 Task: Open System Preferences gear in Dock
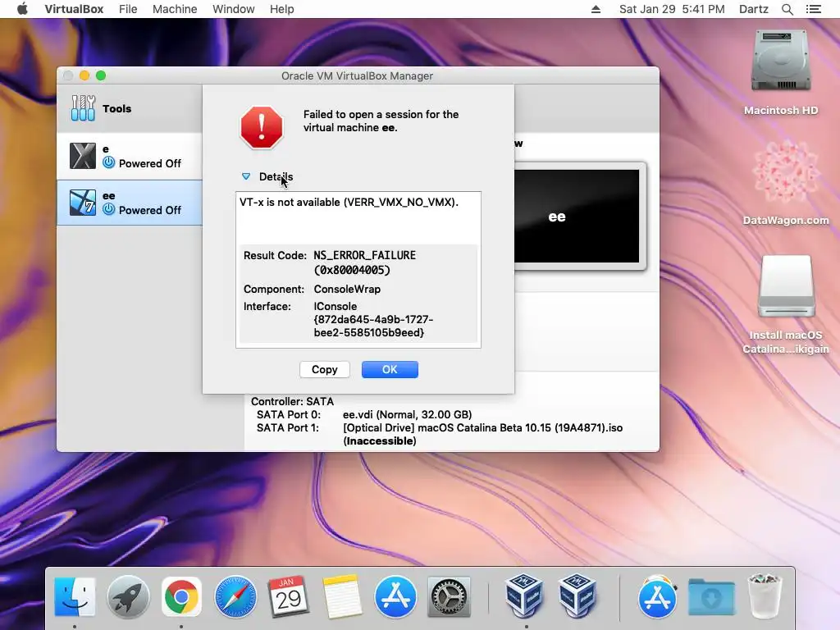point(449,596)
